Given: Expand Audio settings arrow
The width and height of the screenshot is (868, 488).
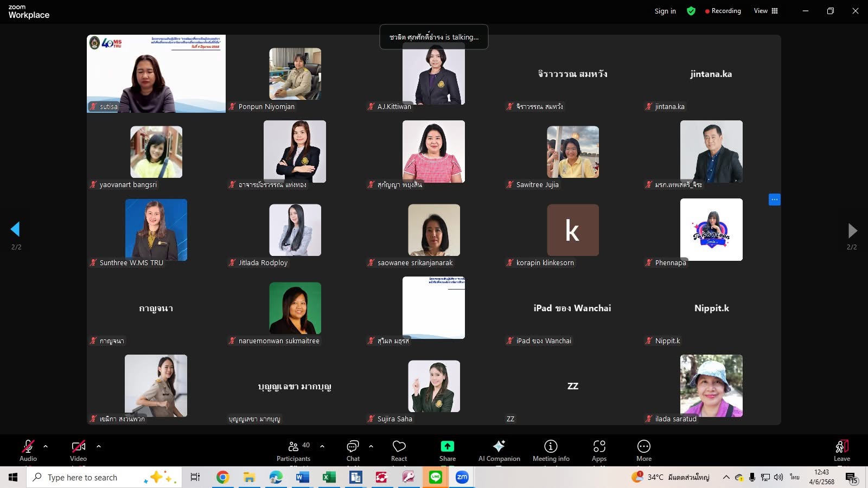Looking at the screenshot, I should click(x=46, y=446).
